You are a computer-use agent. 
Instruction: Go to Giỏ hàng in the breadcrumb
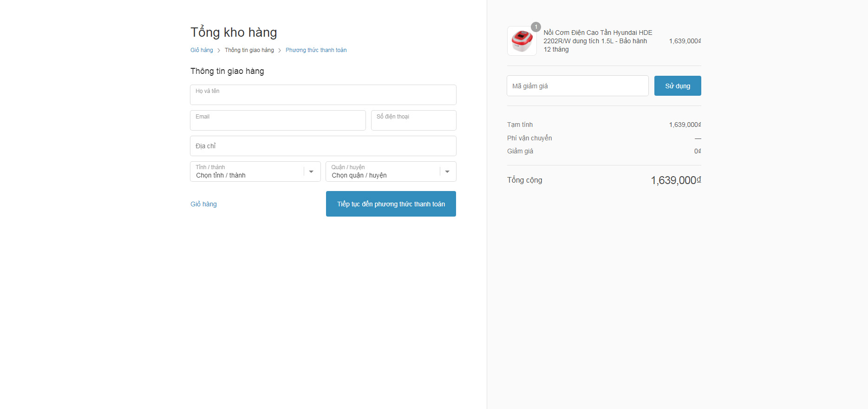pyautogui.click(x=202, y=50)
